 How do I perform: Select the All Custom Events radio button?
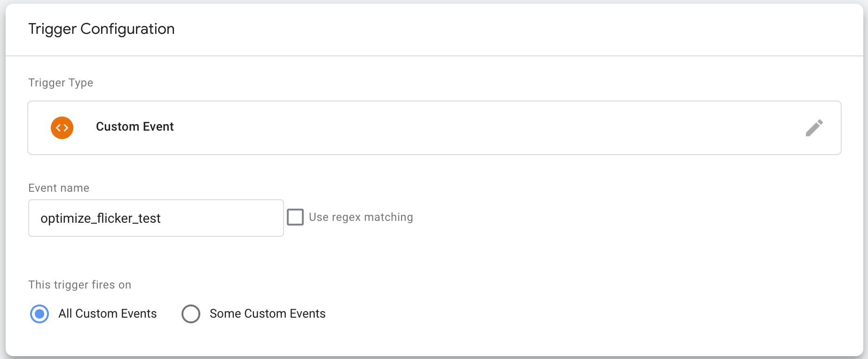pos(39,314)
